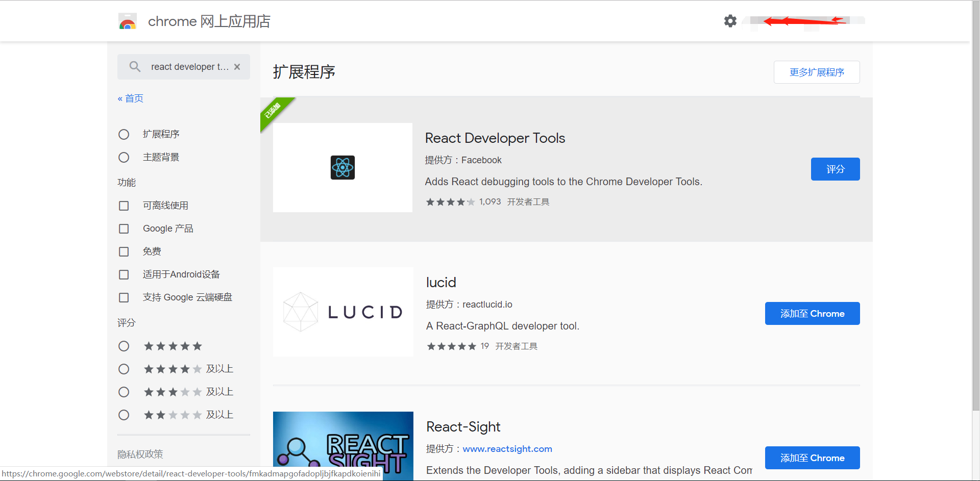Click the magnifying glass search icon
The width and height of the screenshot is (980, 481).
(x=135, y=67)
